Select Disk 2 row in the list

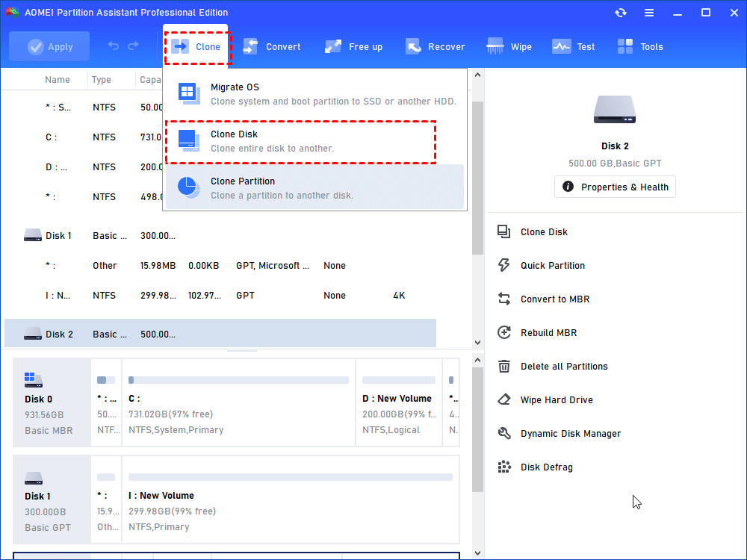pyautogui.click(x=220, y=333)
